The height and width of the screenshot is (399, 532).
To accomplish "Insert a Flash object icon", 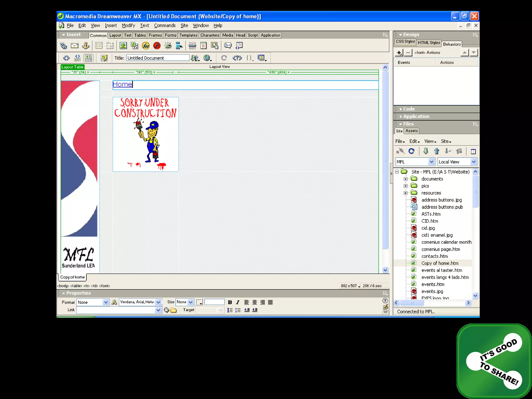I will pos(157,46).
